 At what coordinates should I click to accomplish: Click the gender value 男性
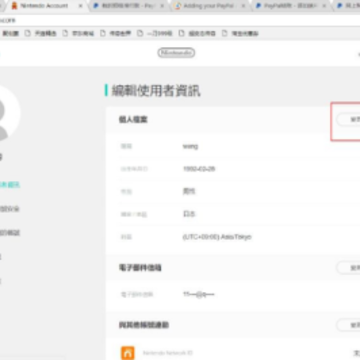tap(189, 191)
